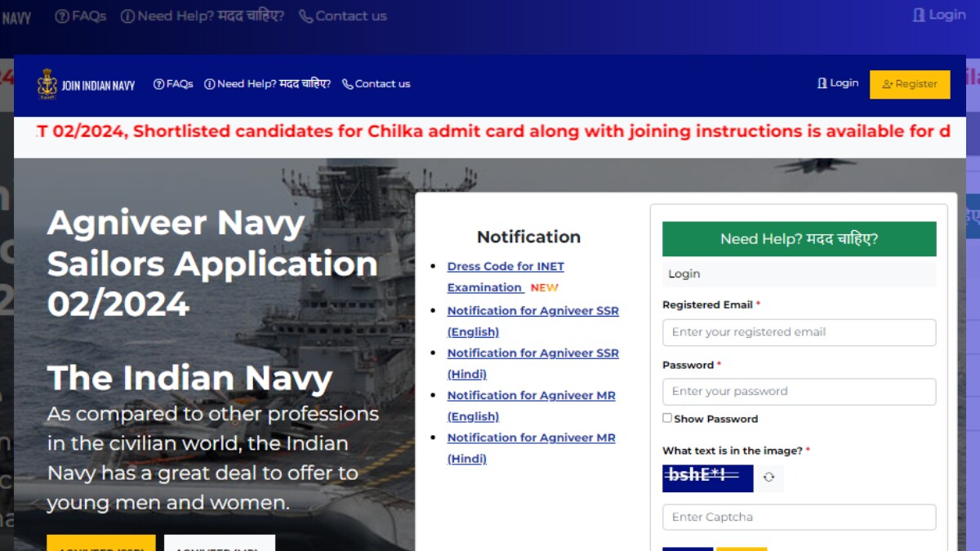Screen dimensions: 980x551
Task: Click the blurred background FAQs link
Action: tap(81, 16)
